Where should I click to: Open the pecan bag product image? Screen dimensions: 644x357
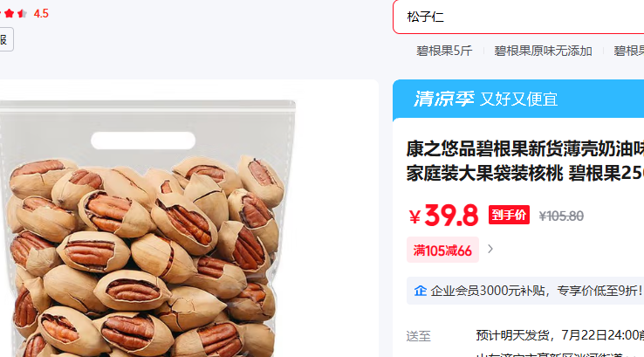(x=147, y=228)
